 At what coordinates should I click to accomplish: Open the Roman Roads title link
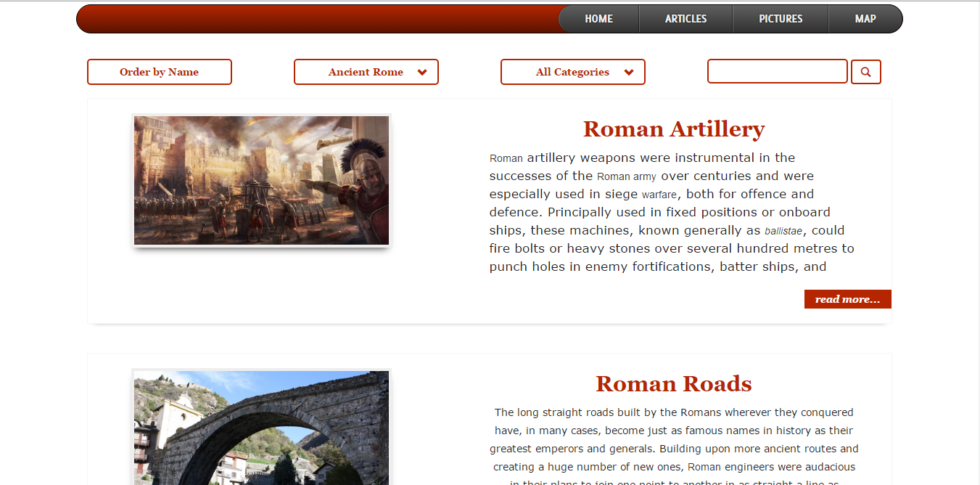click(x=674, y=383)
